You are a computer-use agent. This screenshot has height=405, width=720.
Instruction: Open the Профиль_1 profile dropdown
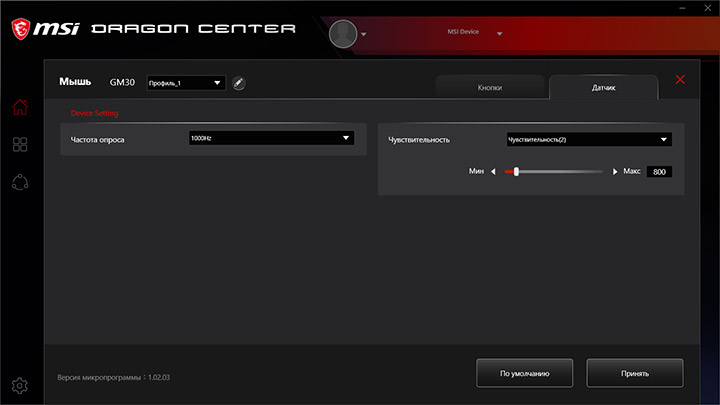[x=186, y=83]
